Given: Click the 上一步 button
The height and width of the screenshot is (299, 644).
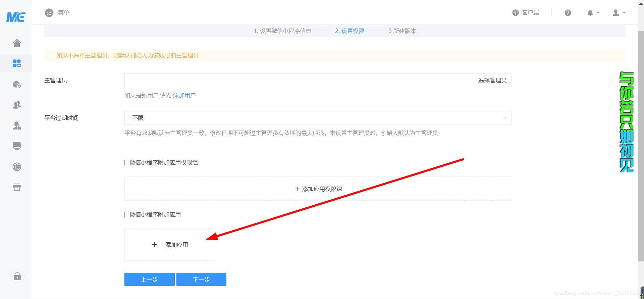Looking at the screenshot, I should pyautogui.click(x=149, y=279).
